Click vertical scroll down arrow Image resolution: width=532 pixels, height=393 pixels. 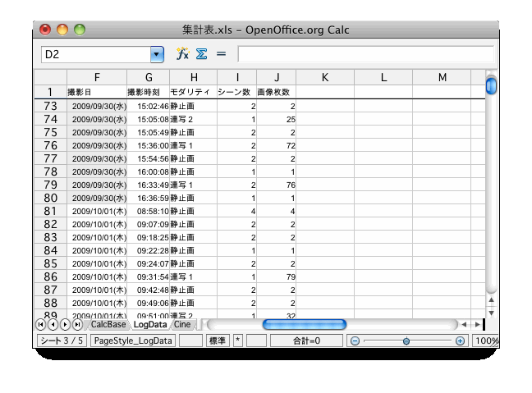click(x=491, y=313)
